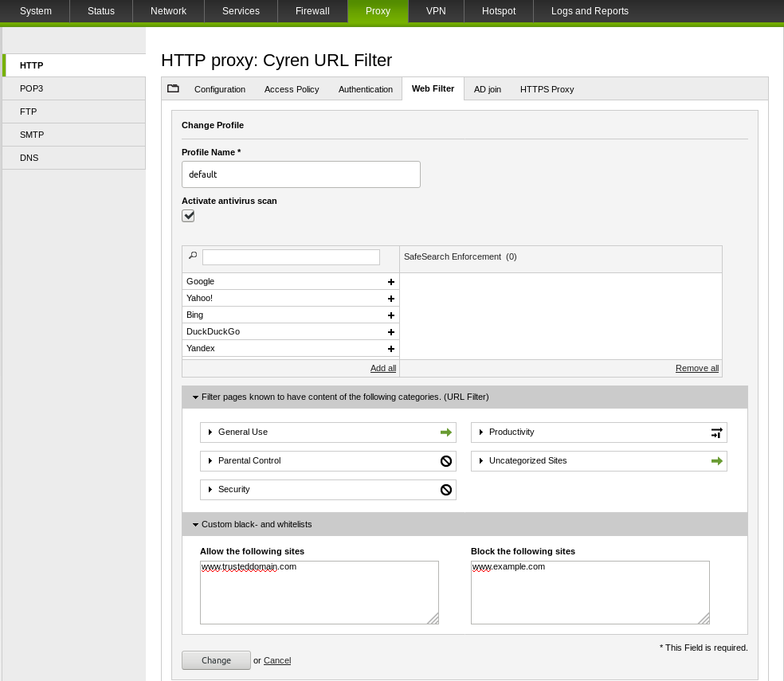Image resolution: width=784 pixels, height=681 pixels.
Task: Click the block icon on Parental Control
Action: (446, 461)
